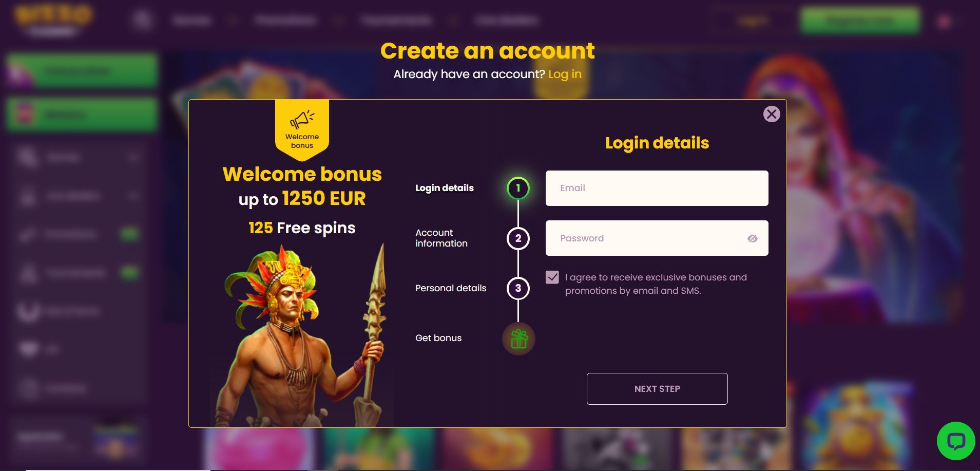Uncheck the exclusive bonuses agreement checkbox
The height and width of the screenshot is (471, 980).
tap(552, 277)
